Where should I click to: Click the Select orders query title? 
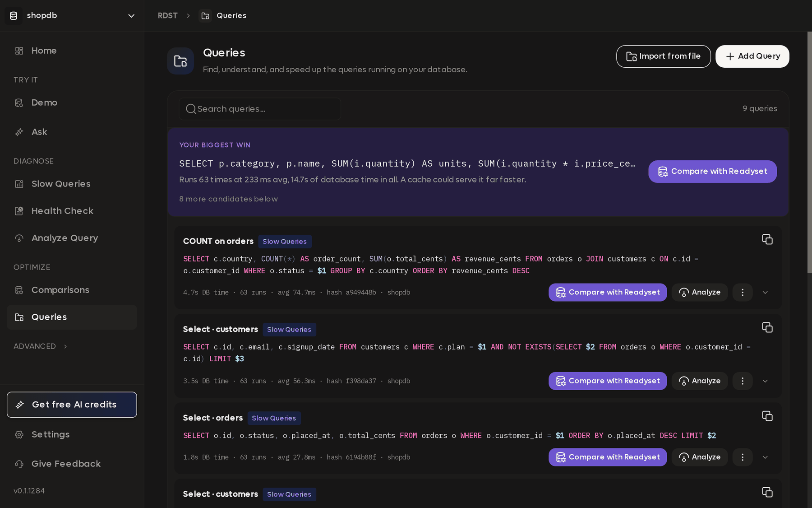(x=213, y=418)
